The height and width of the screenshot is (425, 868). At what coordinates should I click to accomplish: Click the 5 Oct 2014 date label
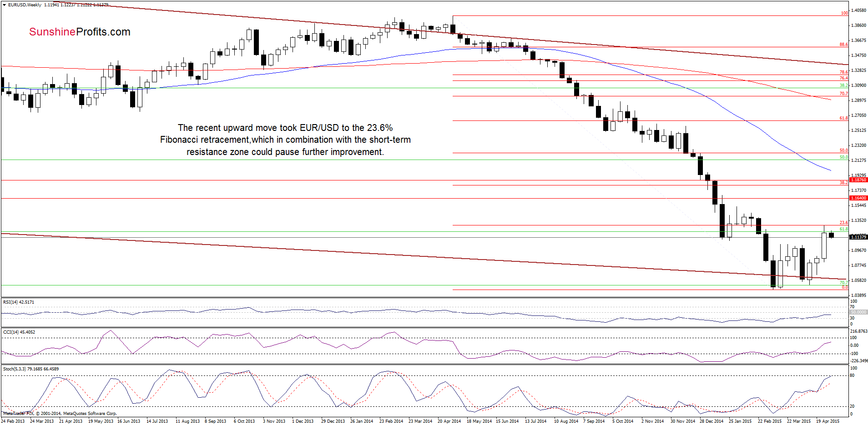pyautogui.click(x=623, y=421)
